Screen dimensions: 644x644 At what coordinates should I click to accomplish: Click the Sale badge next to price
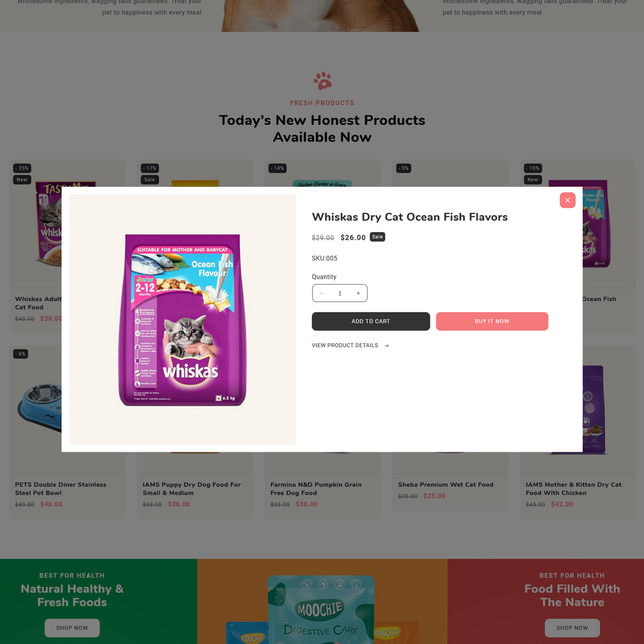click(377, 237)
